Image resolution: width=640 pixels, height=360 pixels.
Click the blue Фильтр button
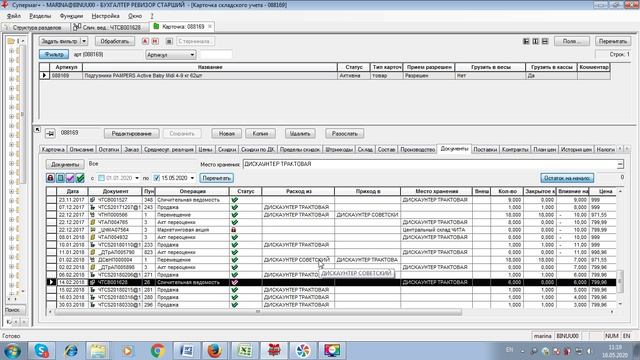(x=54, y=54)
